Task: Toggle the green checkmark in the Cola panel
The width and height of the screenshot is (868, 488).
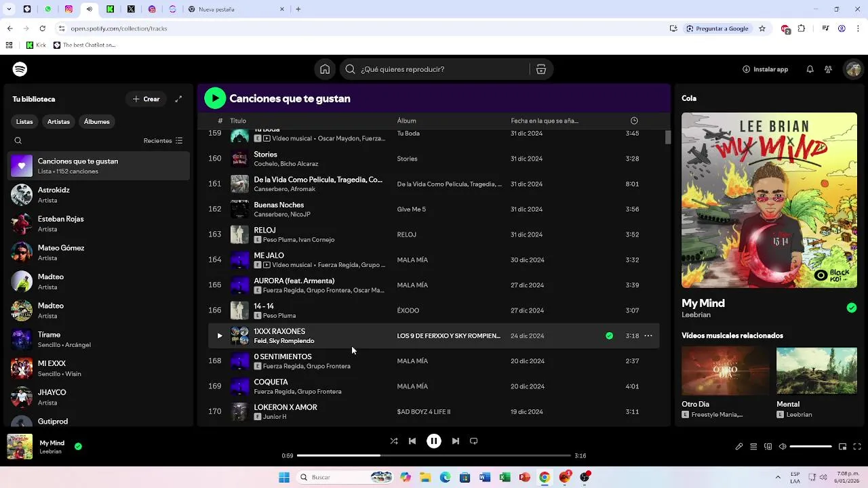Action: [x=852, y=308]
